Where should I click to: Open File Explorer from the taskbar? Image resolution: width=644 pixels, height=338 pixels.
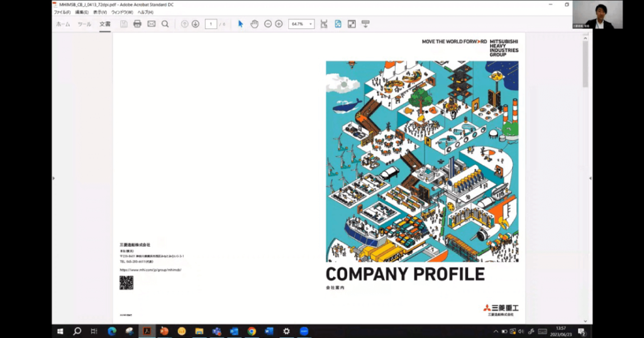199,331
